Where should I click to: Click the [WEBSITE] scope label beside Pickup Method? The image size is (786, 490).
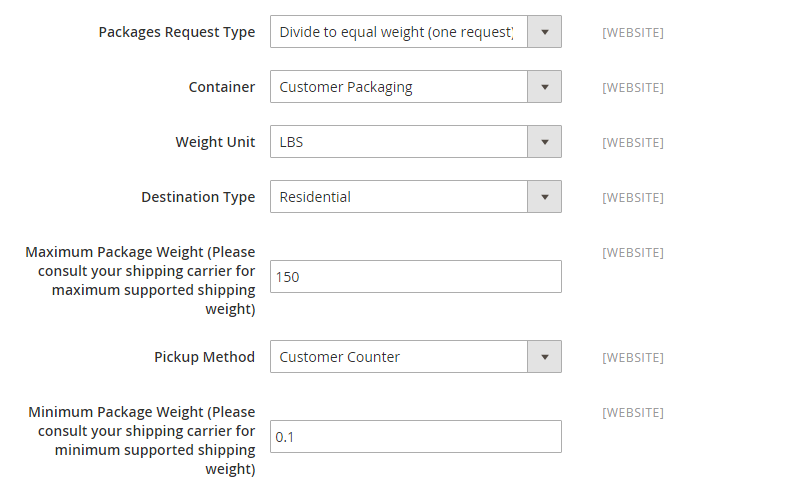(633, 358)
